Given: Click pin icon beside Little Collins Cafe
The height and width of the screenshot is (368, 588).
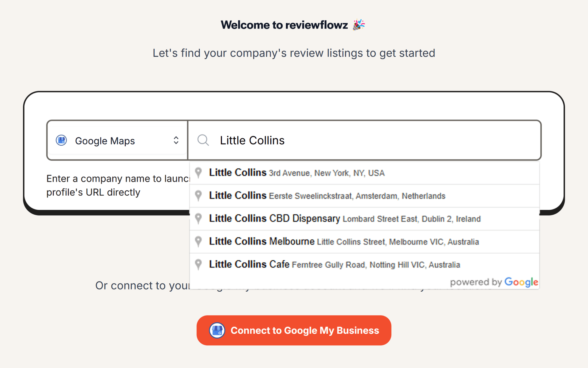Looking at the screenshot, I should coord(198,264).
